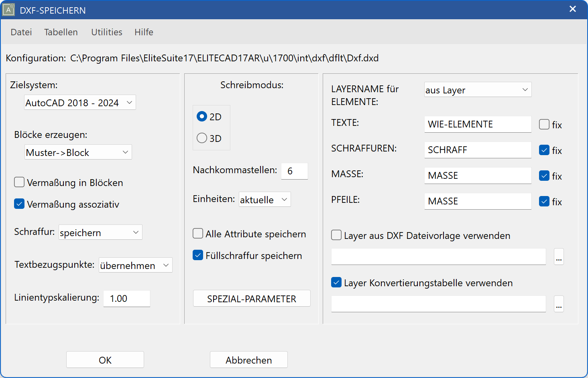Screen dimensions: 588x378
Task: Toggle fix checkbox for SCHRAFFUREN
Action: click(544, 150)
